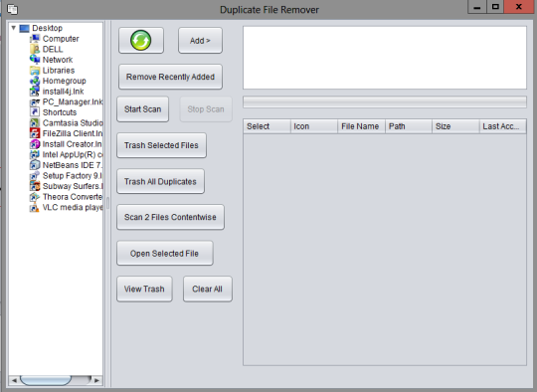Click Trash All Duplicates button
Viewport: 537px width, 392px height.
pyautogui.click(x=160, y=181)
